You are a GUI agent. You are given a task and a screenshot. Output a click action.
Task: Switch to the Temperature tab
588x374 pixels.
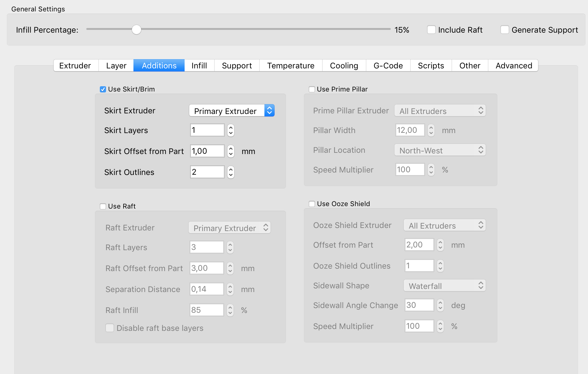291,66
